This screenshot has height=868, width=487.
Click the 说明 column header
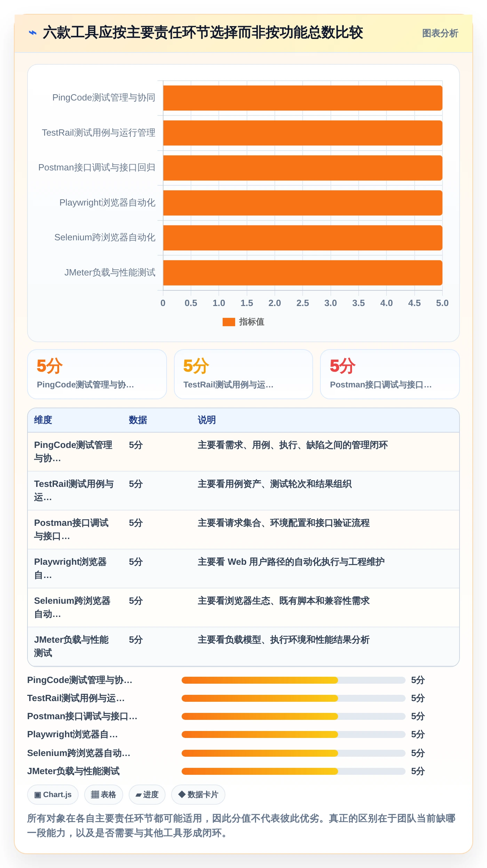207,420
